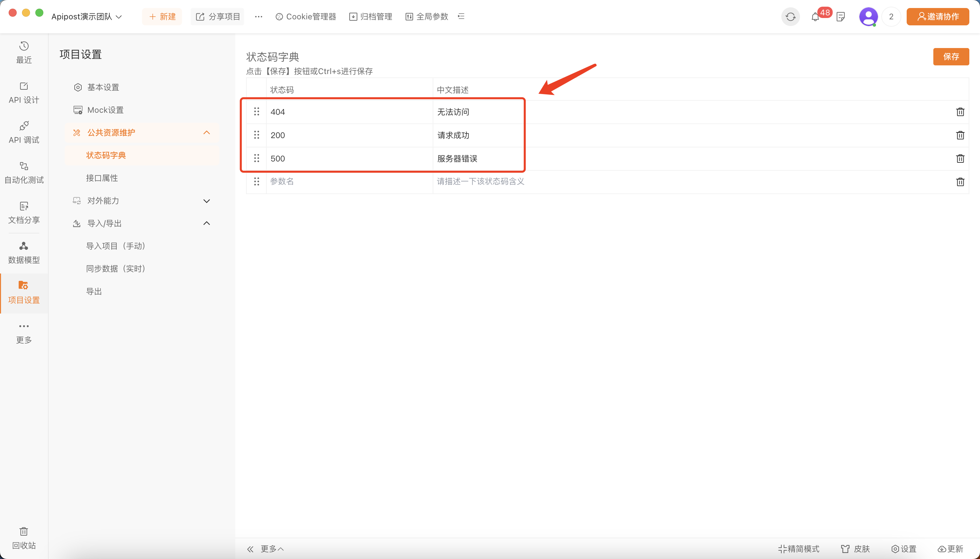Switch to 精简模式
This screenshot has height=559, width=980.
pyautogui.click(x=798, y=549)
